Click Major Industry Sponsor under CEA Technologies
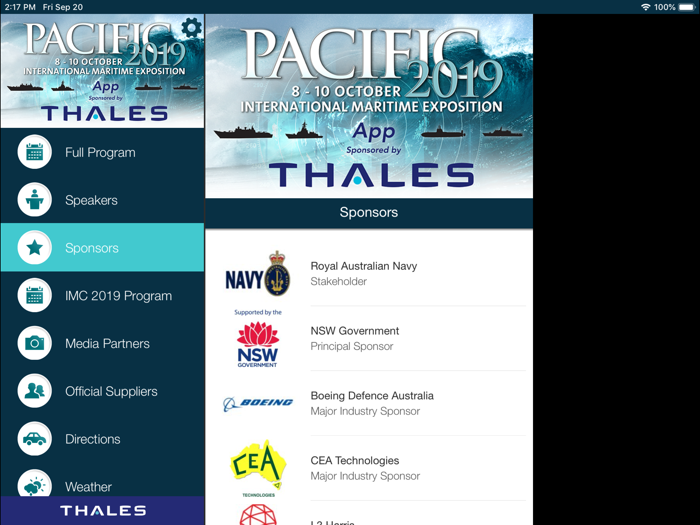 (365, 476)
